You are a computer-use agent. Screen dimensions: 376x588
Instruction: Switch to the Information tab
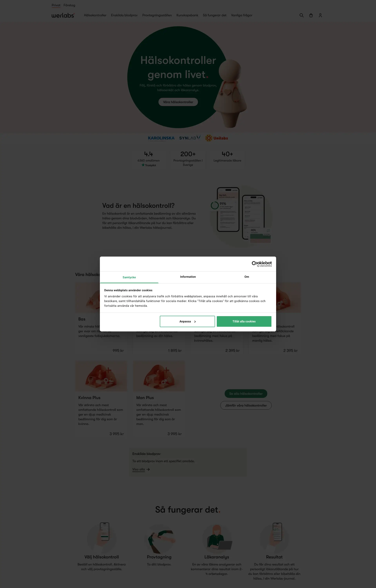pyautogui.click(x=188, y=277)
